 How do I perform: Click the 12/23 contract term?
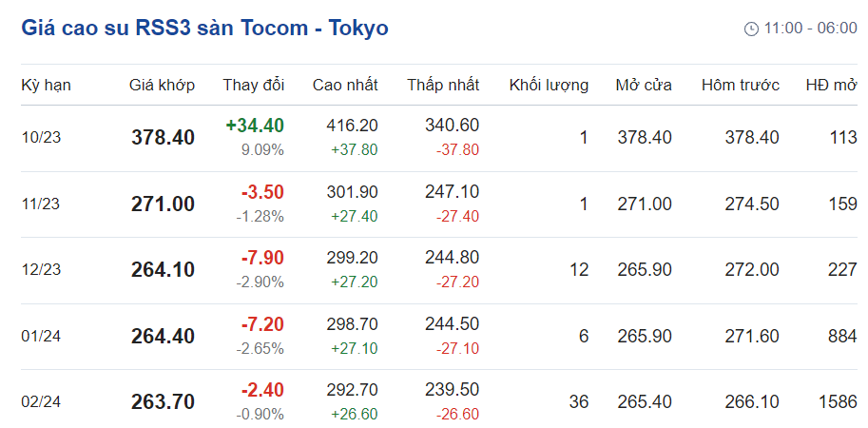coord(41,270)
